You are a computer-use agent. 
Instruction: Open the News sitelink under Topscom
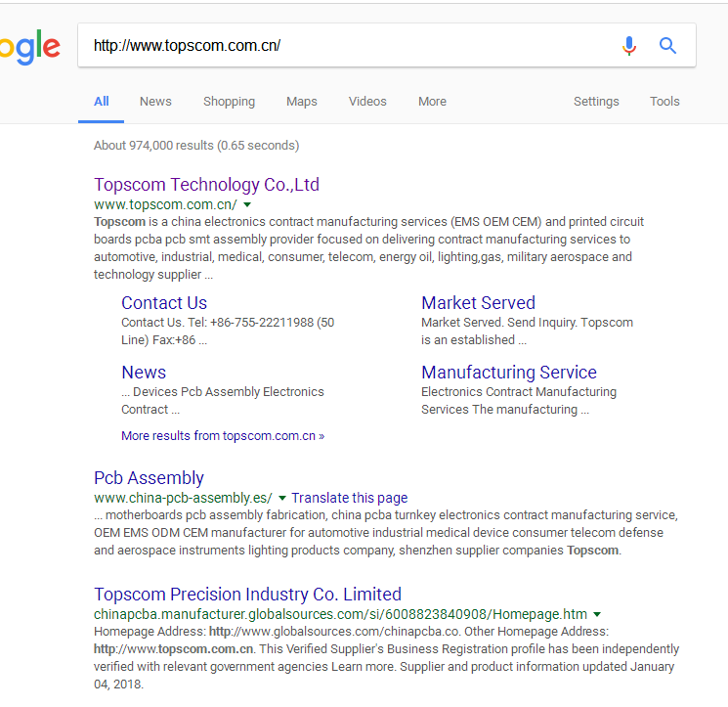tap(144, 373)
